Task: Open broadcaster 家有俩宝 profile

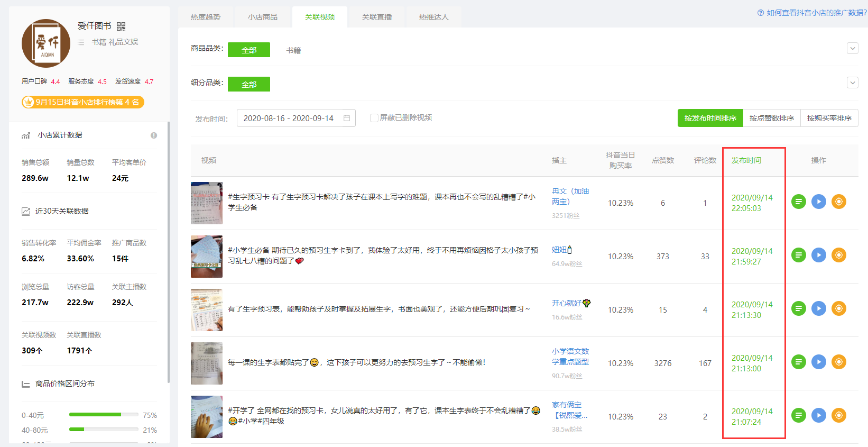Action: (570, 410)
